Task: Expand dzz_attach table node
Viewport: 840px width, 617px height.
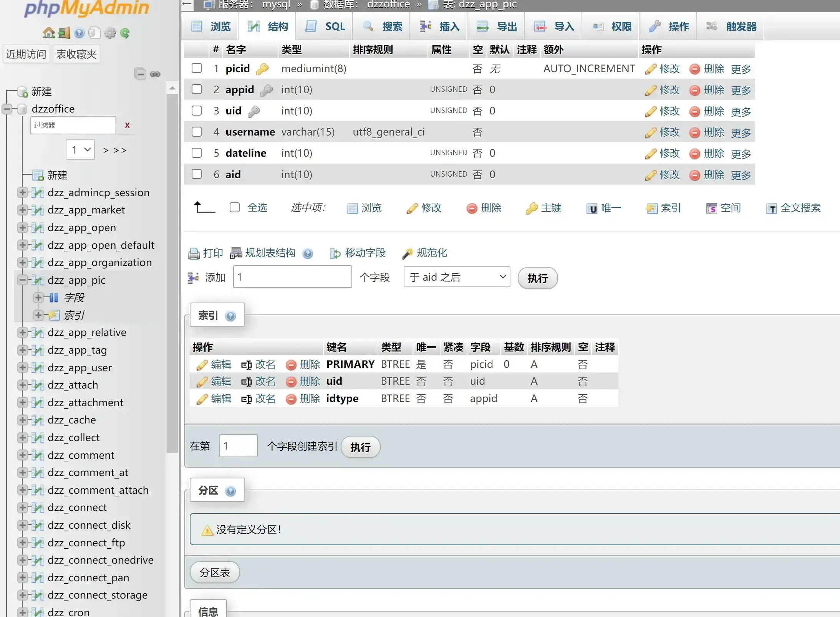Action: point(22,385)
